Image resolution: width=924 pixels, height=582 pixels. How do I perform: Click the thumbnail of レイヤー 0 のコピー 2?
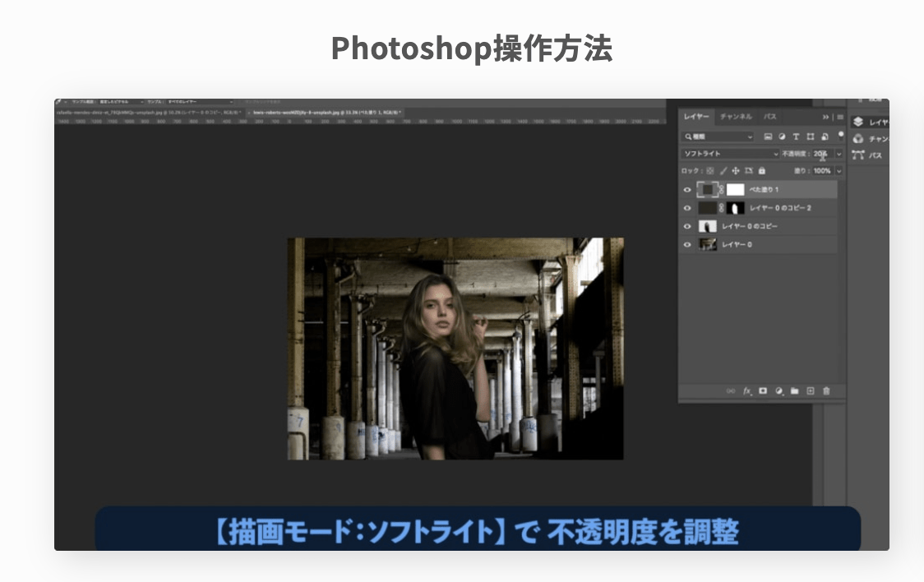click(x=707, y=208)
